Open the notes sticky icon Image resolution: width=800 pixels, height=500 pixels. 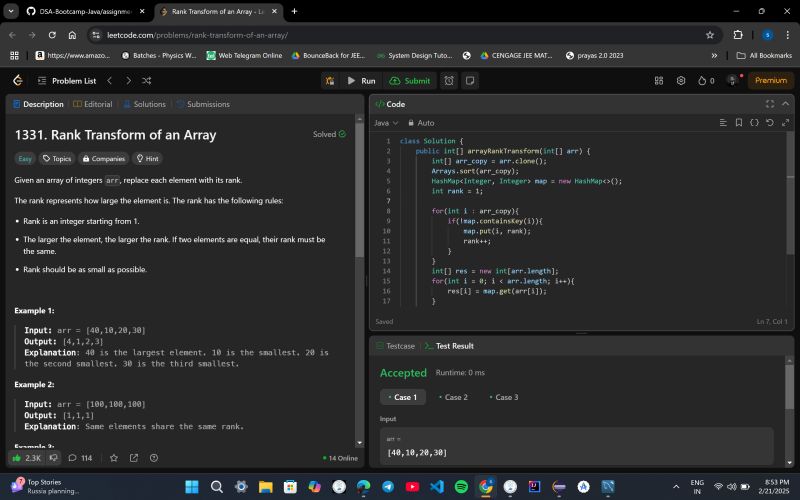(x=469, y=80)
